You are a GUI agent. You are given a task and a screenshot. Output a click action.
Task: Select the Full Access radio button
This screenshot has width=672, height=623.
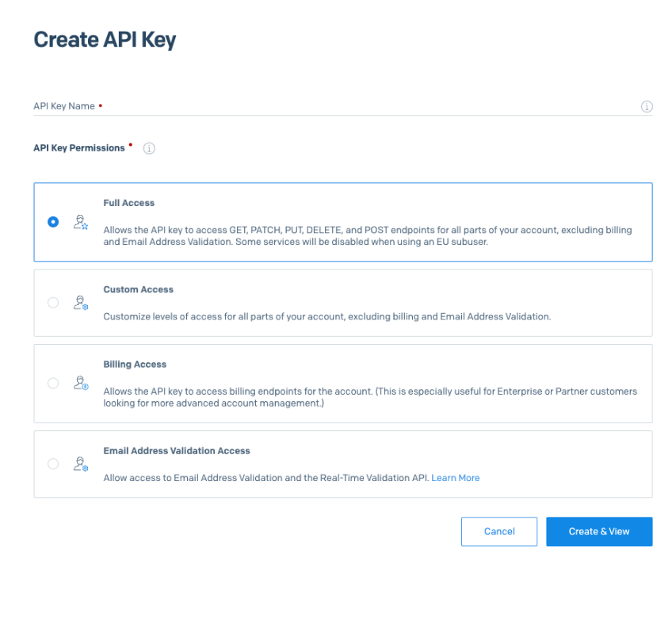pos(53,222)
